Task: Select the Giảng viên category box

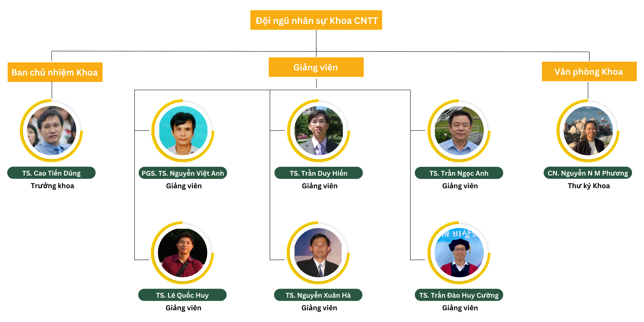Action: pos(316,67)
